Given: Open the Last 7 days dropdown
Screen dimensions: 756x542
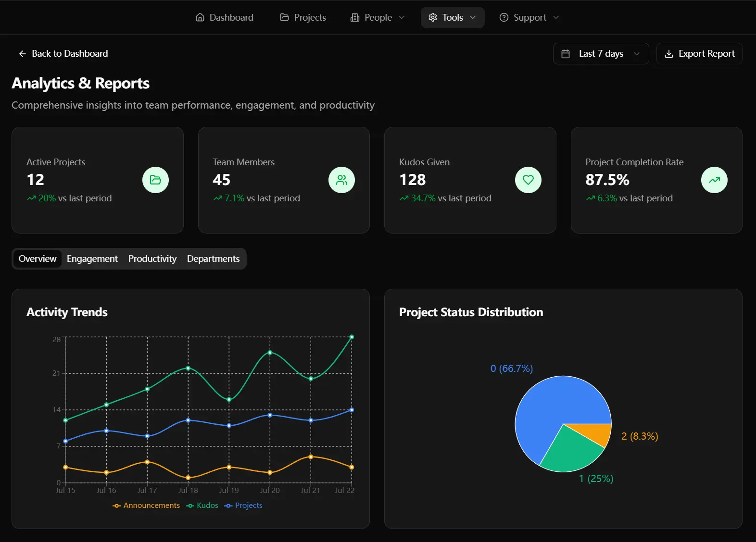Looking at the screenshot, I should pos(601,54).
